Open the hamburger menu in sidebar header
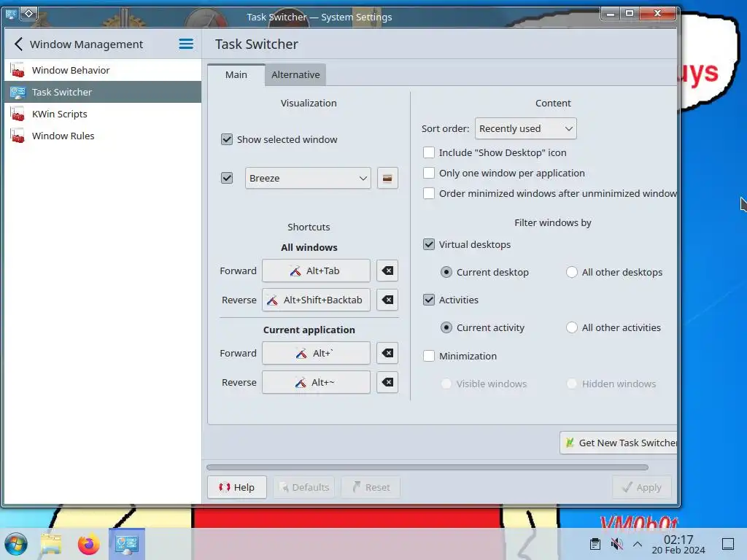The height and width of the screenshot is (560, 747). click(x=186, y=44)
